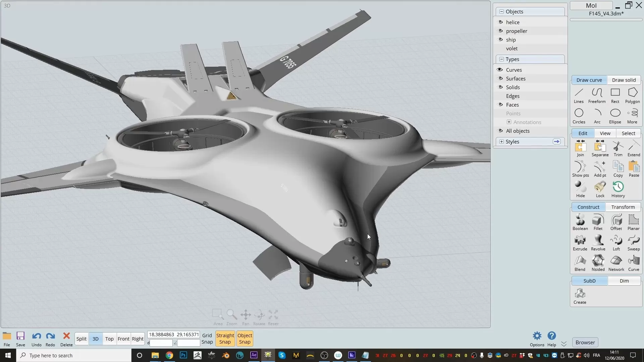The width and height of the screenshot is (644, 362).
Task: Click the Browser button
Action: point(585,343)
